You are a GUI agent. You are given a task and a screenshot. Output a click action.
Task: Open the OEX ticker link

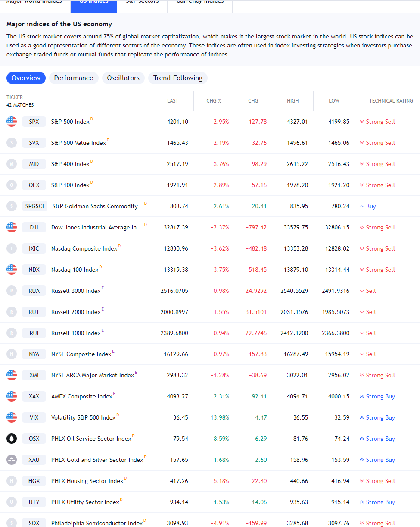34,185
